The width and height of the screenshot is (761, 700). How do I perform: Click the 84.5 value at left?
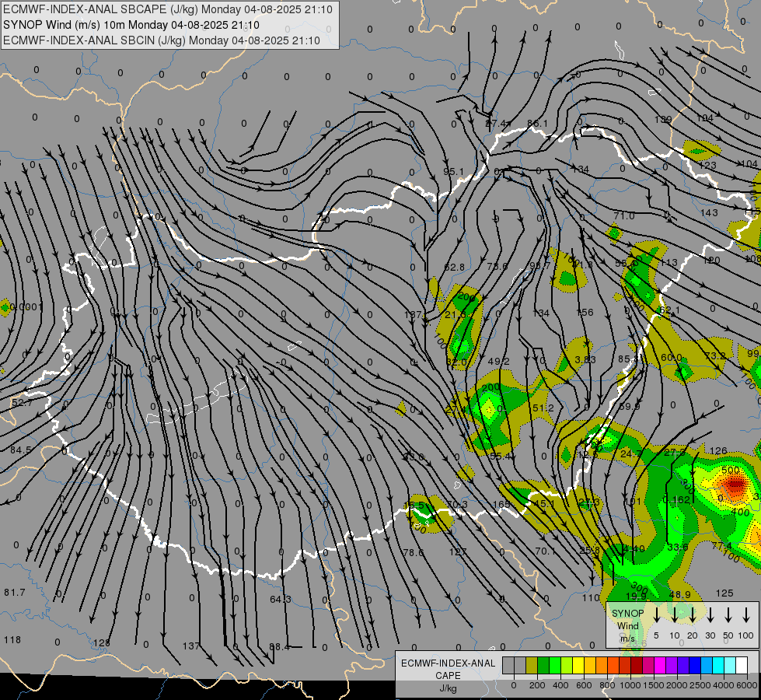[x=21, y=450]
